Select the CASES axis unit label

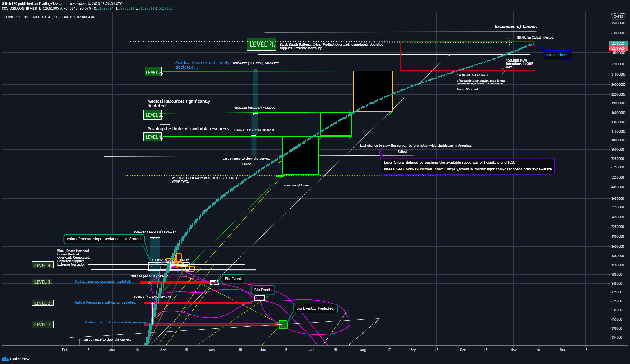tap(618, 17)
